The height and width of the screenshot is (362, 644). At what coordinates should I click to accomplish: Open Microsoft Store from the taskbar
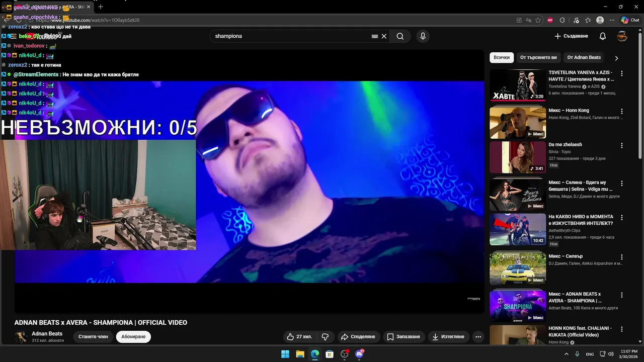(x=330, y=354)
